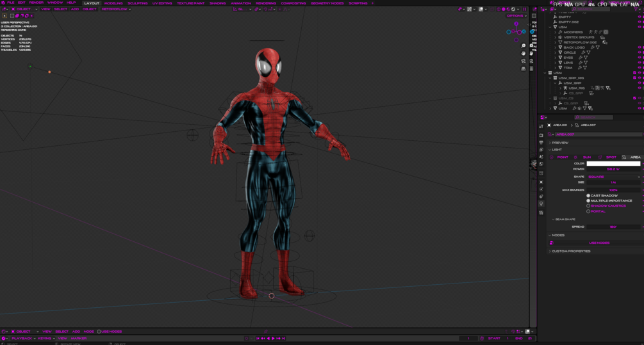Click the zoom magnifier icon in viewport

(524, 46)
